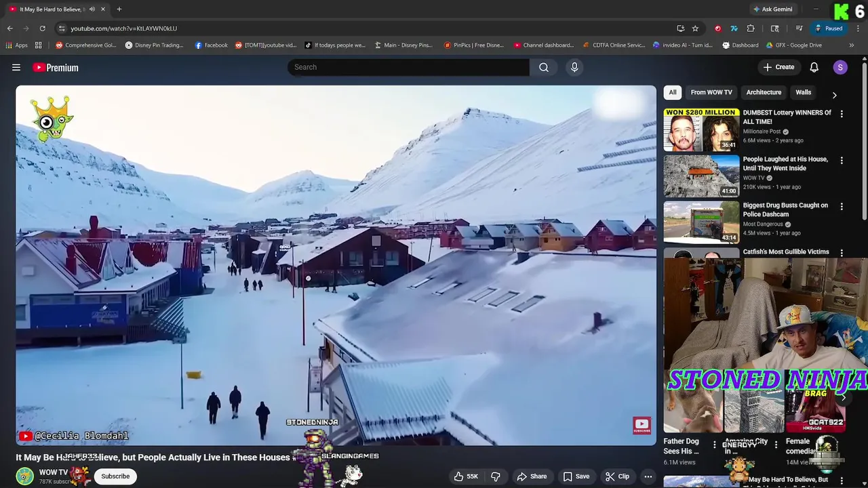Open options for DUMBEST Lottery WINNERS video
Viewport: 868px width, 488px height.
pyautogui.click(x=842, y=114)
